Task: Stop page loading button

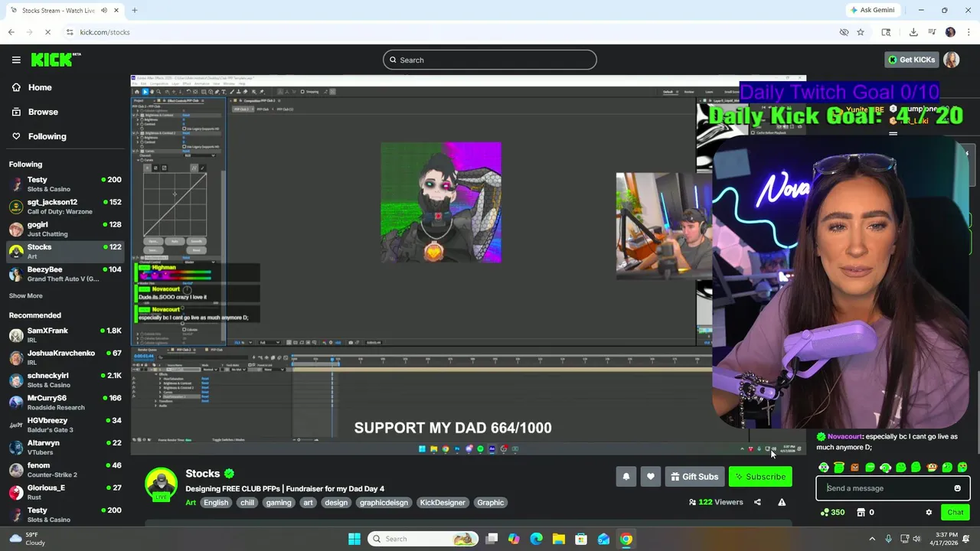Action: click(47, 32)
